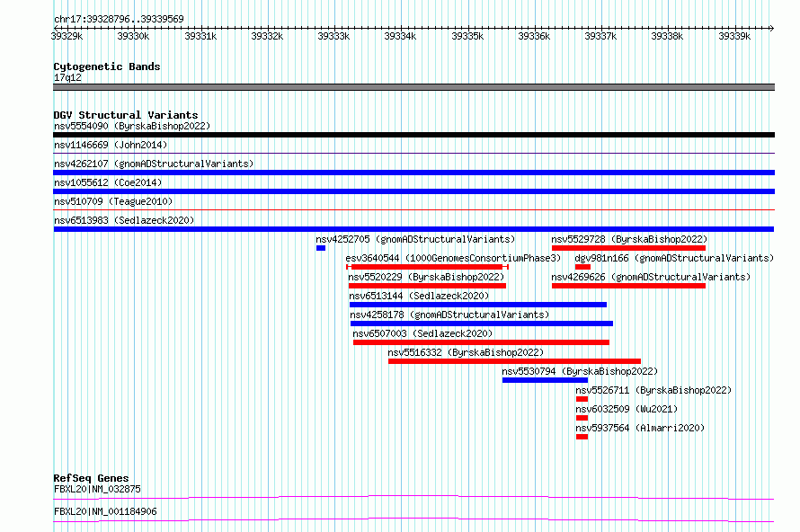This screenshot has width=800, height=532.
Task: Open the nsv1146669 (John2014) label
Action: pos(111,145)
